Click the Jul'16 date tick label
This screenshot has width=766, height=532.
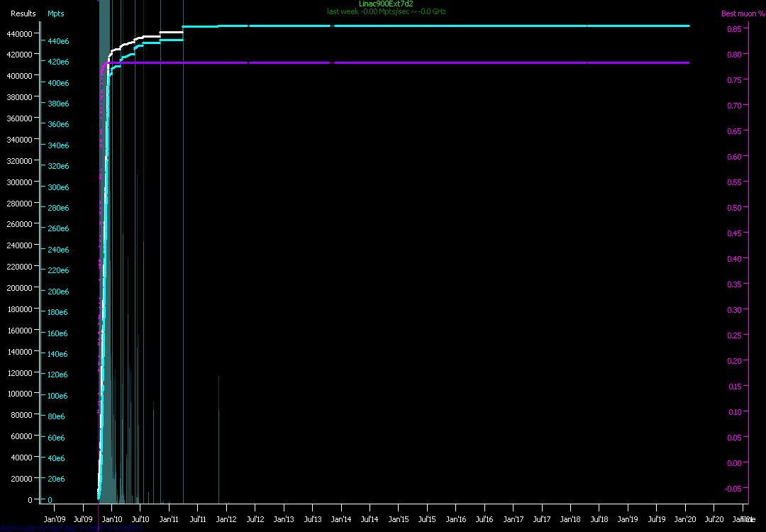click(484, 519)
